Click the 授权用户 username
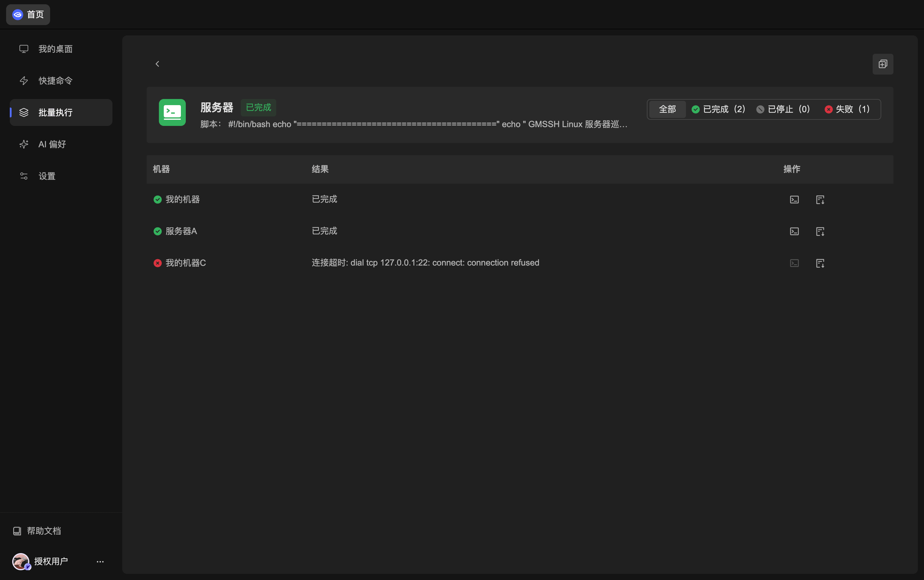The width and height of the screenshot is (924, 580). click(51, 562)
